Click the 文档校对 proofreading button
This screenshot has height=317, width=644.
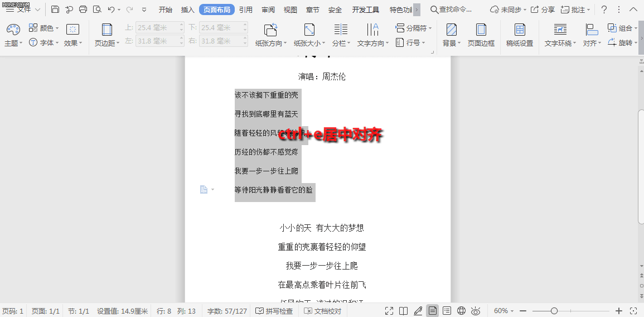click(x=323, y=311)
